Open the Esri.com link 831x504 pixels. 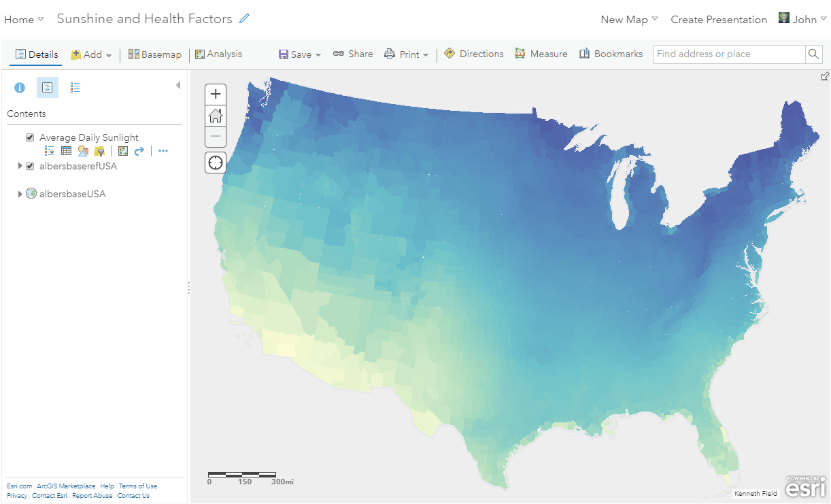(19, 486)
